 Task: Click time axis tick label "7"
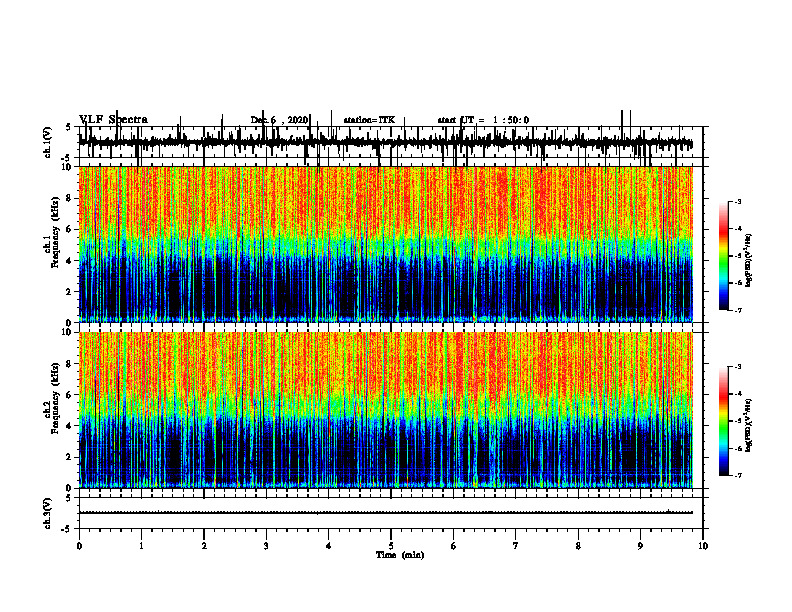[x=516, y=546]
